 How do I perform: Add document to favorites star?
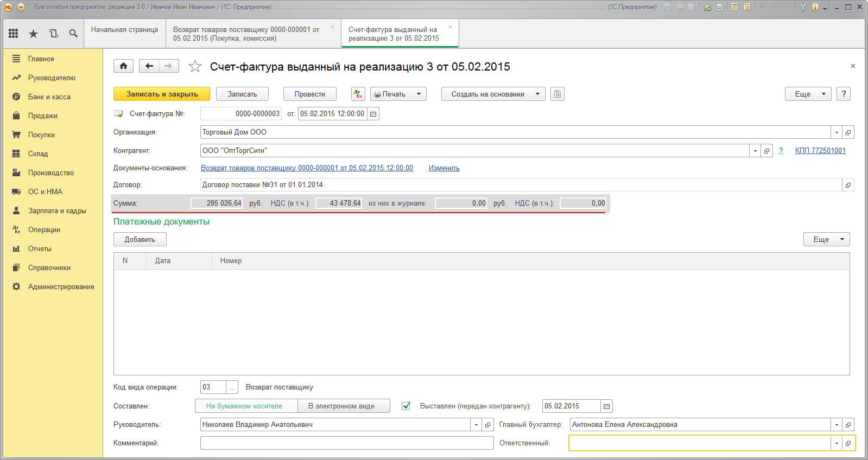(x=195, y=67)
